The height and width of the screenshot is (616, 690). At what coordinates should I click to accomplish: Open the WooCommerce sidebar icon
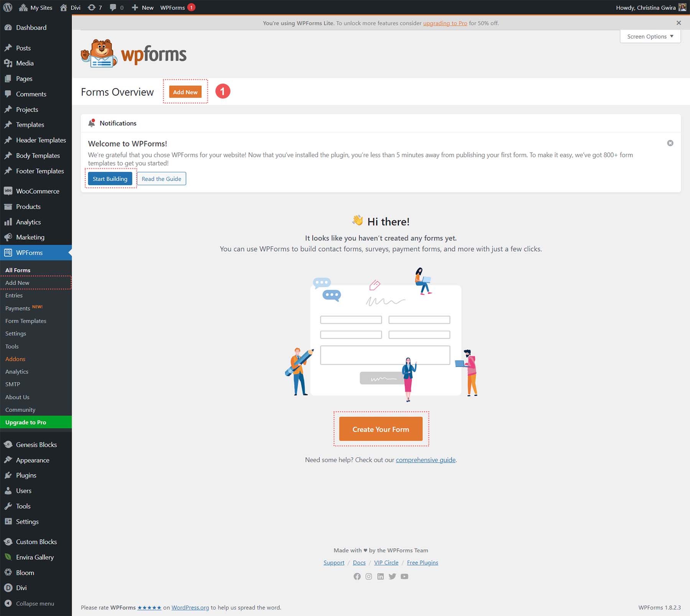pos(8,191)
